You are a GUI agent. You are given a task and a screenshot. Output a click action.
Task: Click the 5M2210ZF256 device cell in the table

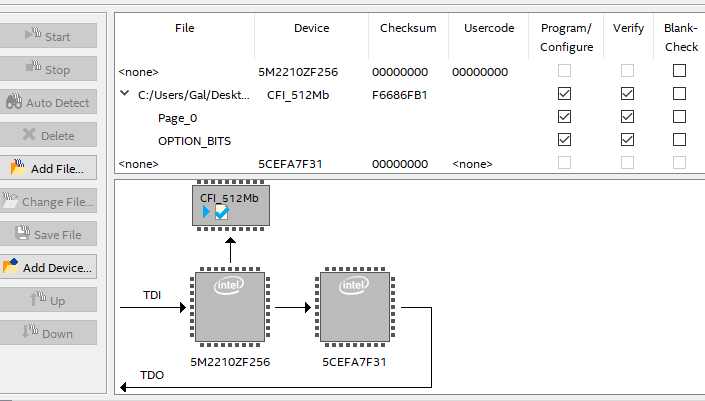(298, 72)
